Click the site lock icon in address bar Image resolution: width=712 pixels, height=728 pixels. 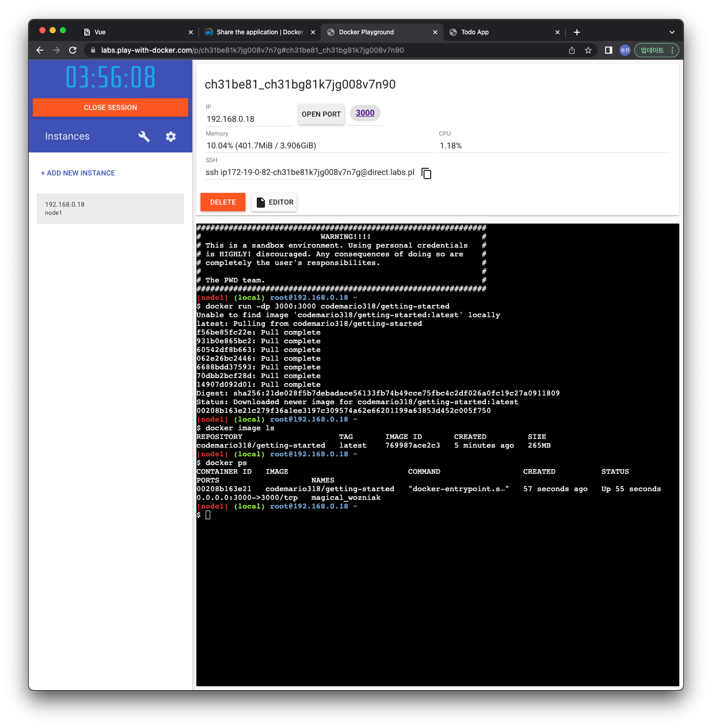click(93, 50)
